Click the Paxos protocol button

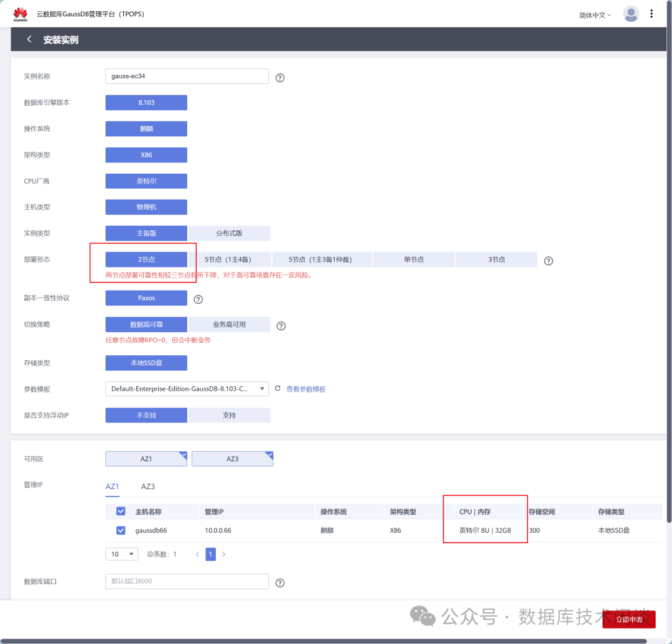[146, 298]
